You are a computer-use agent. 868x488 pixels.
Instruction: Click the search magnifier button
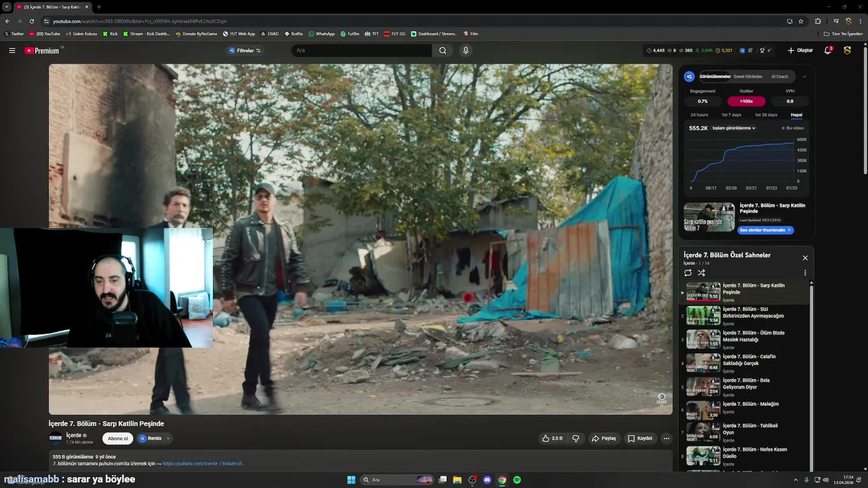tap(443, 50)
